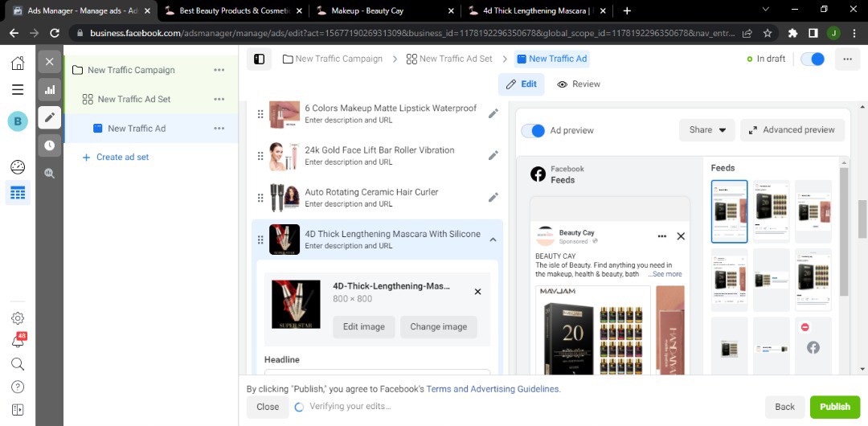Edit the Auto Rotating Hair Curler card

493,197
